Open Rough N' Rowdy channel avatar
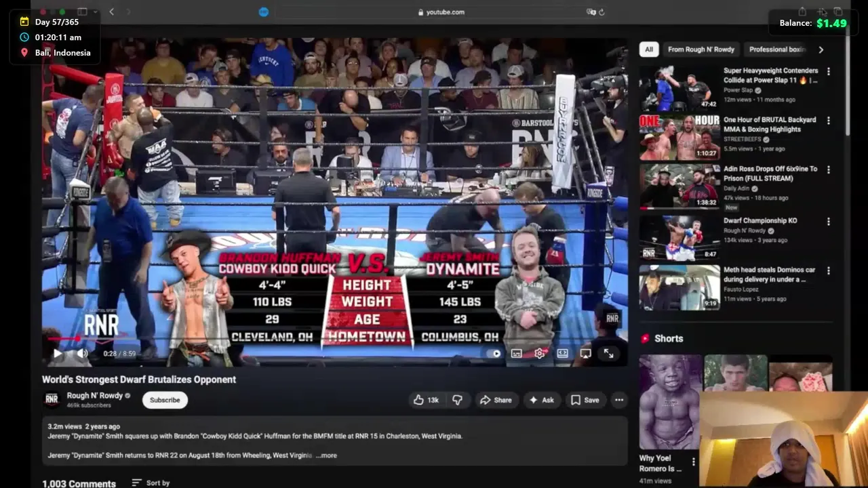This screenshot has height=488, width=868. tap(52, 400)
